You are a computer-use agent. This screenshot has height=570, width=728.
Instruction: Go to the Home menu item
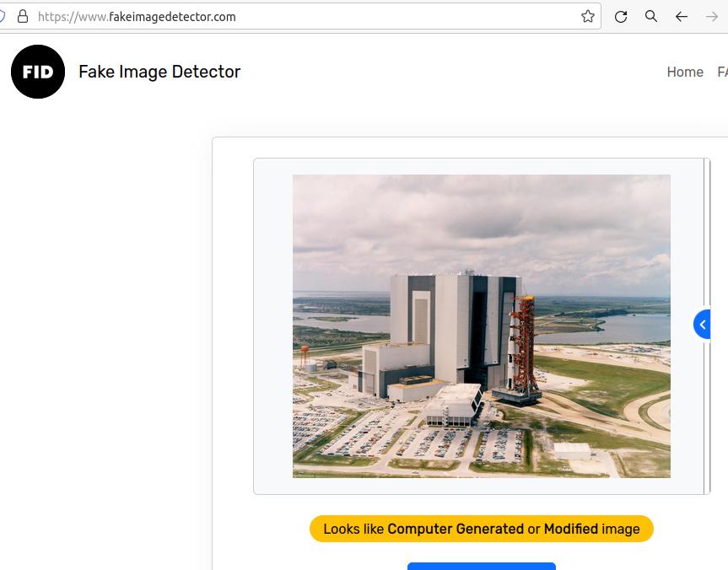[x=685, y=72]
